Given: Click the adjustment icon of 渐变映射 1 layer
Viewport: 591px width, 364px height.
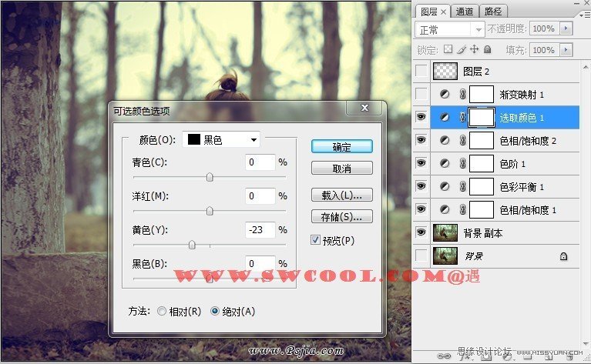Looking at the screenshot, I should coord(445,94).
